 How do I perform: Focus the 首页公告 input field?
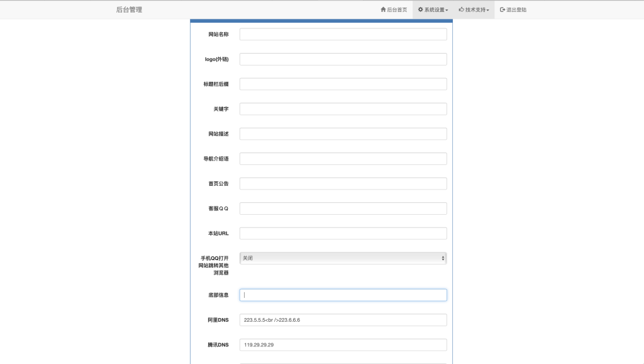[x=343, y=183]
